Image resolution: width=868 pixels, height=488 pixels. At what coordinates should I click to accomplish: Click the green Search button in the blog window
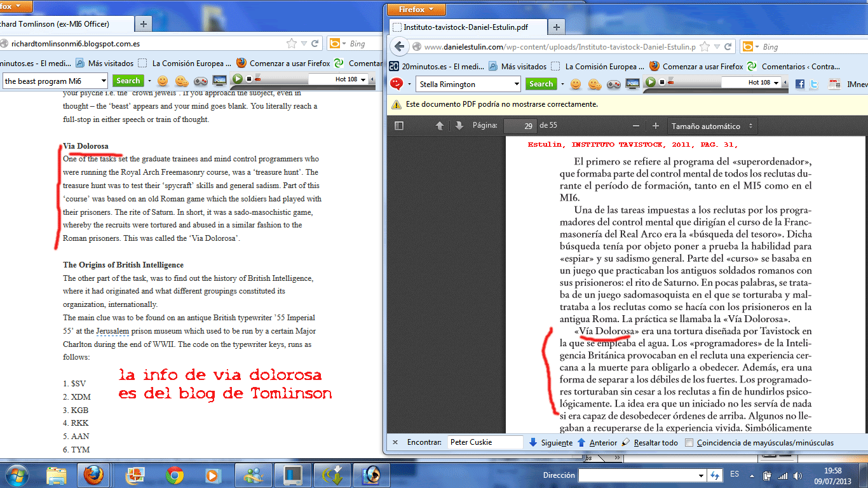pyautogui.click(x=128, y=81)
